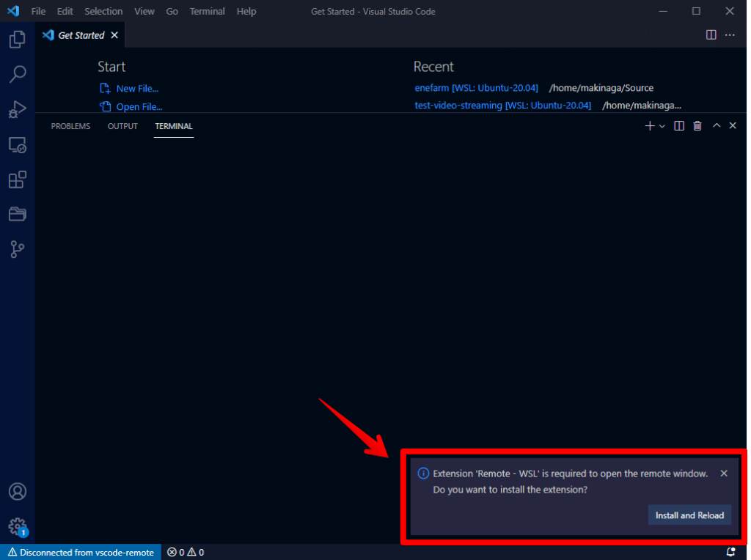Switch to the OUTPUT tab
The image size is (751, 560).
(122, 126)
